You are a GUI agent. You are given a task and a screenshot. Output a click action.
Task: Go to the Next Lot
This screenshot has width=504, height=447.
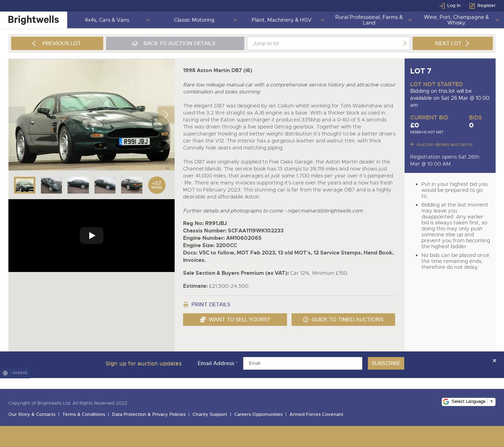point(453,43)
